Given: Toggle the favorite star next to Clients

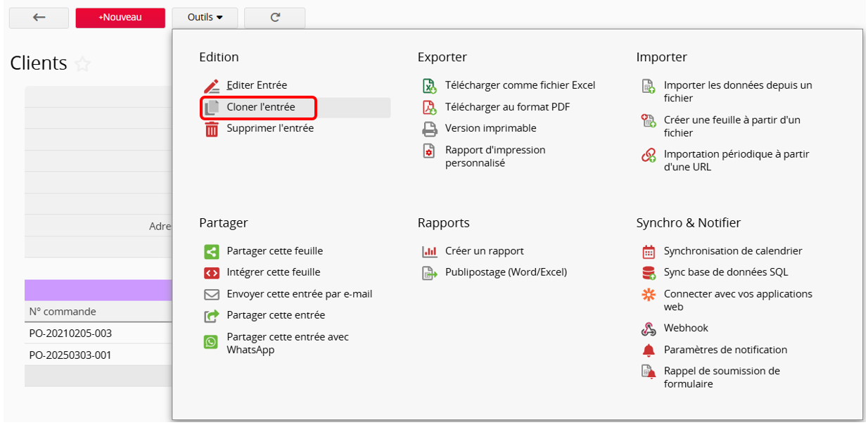Looking at the screenshot, I should click(83, 65).
